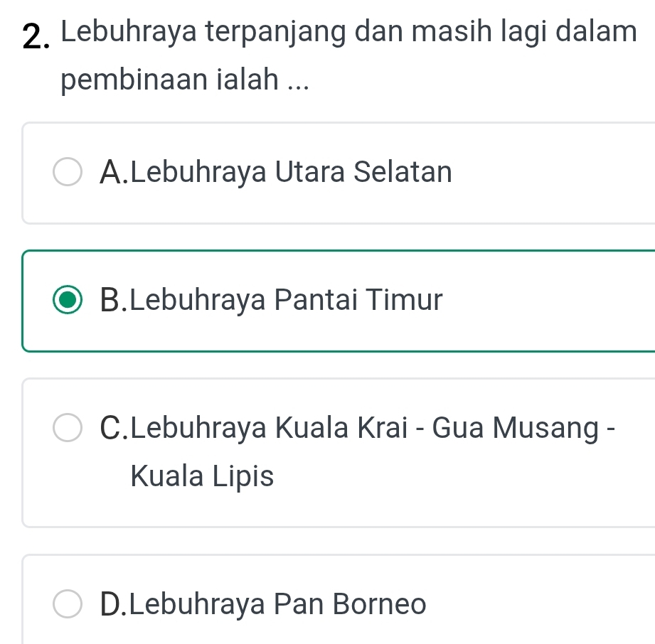Pick the Lebuhraya Pan Borneo radio button

point(68,604)
